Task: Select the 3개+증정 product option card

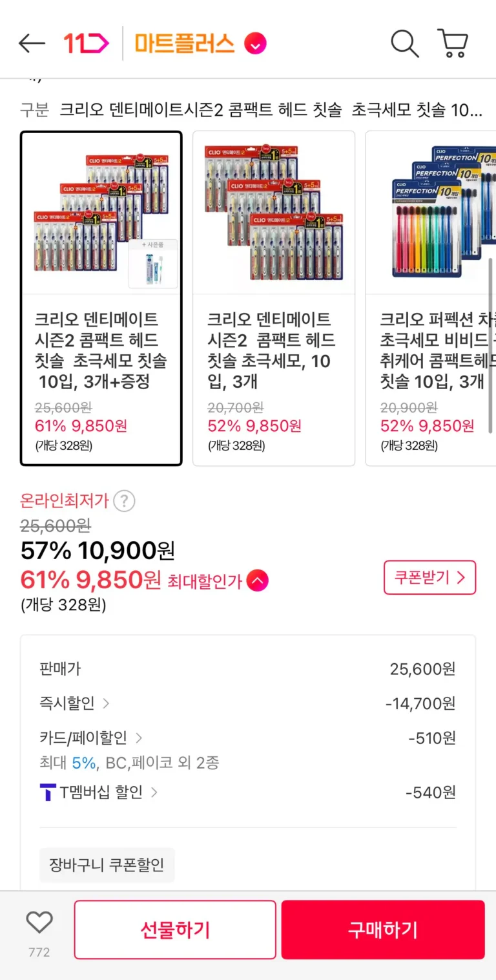Action: 101,298
